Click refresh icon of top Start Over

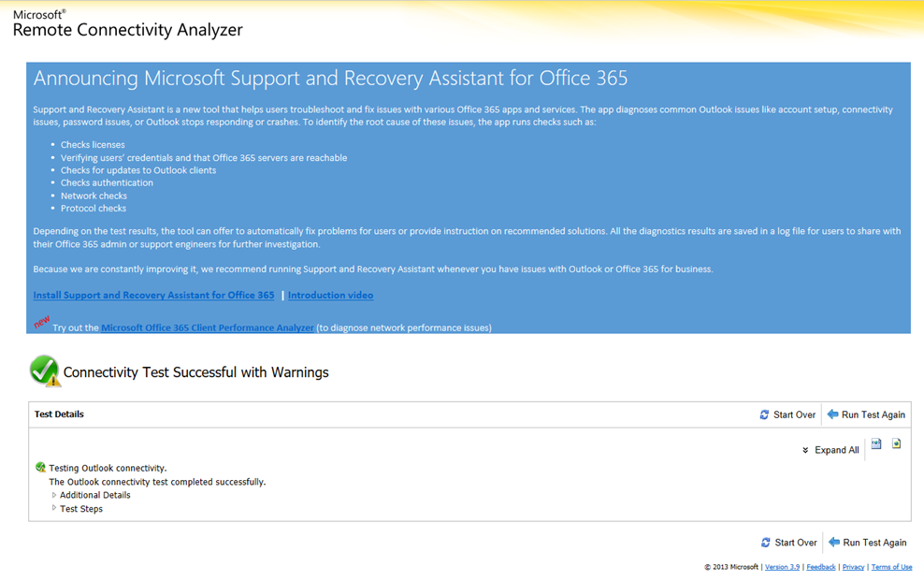click(764, 414)
